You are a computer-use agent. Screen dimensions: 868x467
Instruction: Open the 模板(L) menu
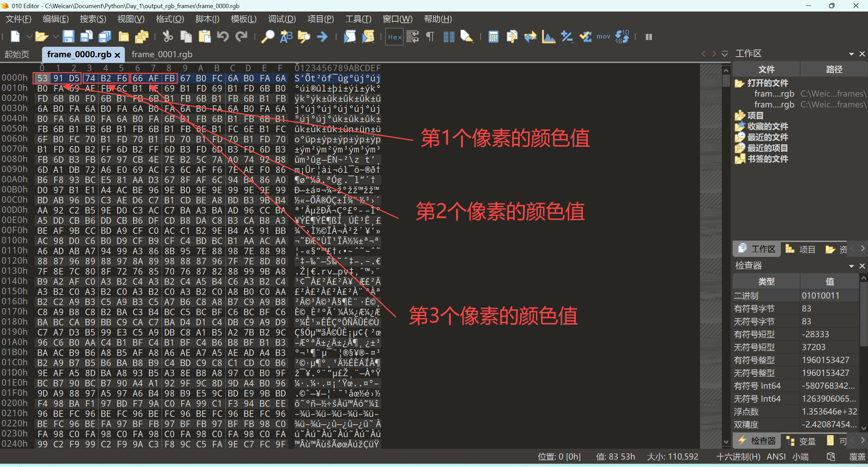[x=243, y=19]
